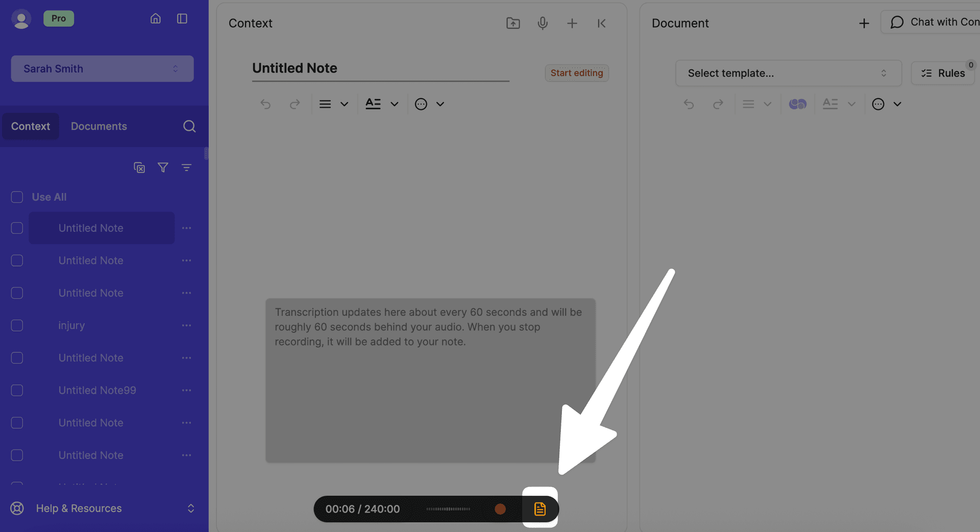This screenshot has width=980, height=532.
Task: Open the file upload icon in Context panel
Action: click(513, 23)
